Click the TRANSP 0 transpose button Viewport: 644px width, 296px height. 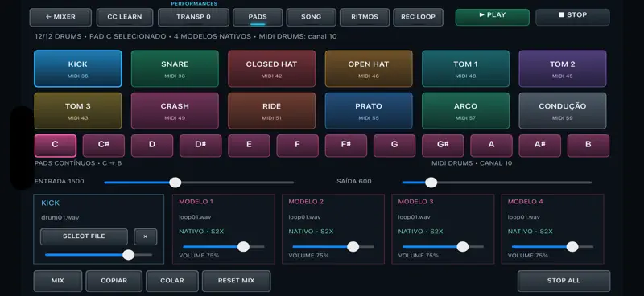pyautogui.click(x=193, y=17)
